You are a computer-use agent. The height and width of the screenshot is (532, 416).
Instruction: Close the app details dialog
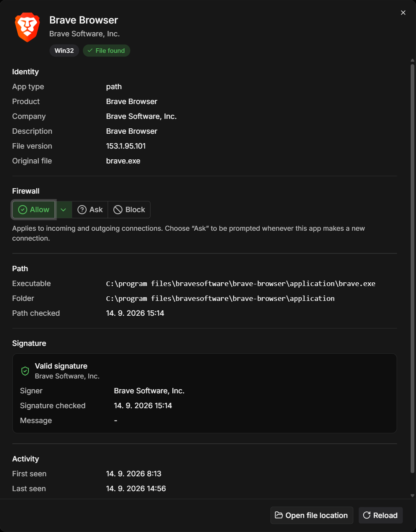403,13
